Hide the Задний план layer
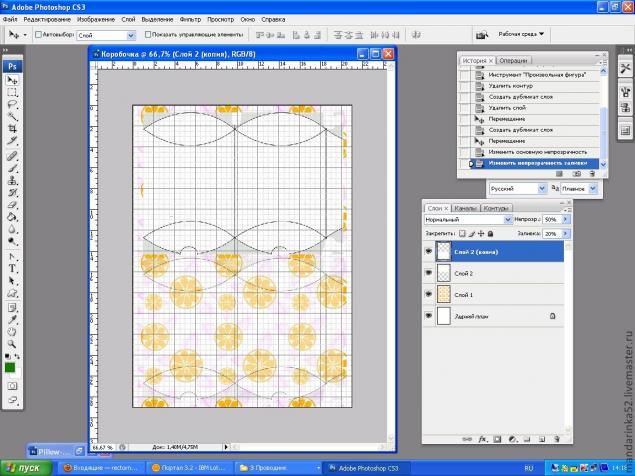The width and height of the screenshot is (635, 476). tap(428, 316)
